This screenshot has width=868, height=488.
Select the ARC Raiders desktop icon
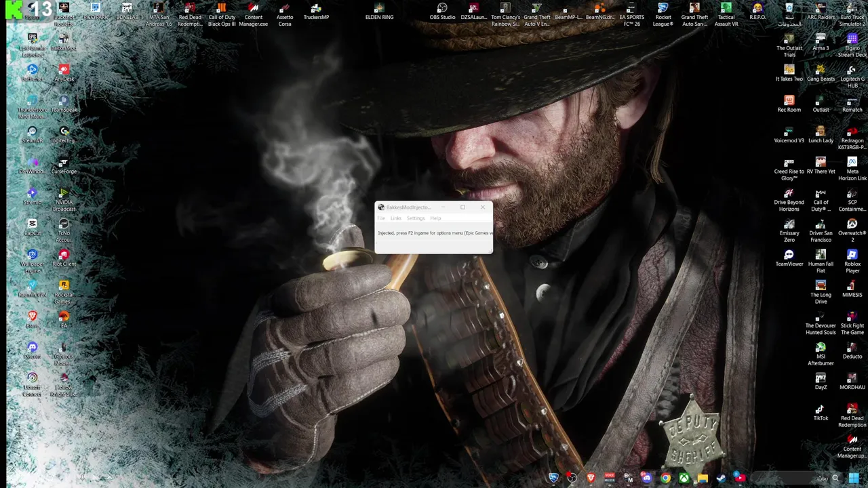[821, 12]
